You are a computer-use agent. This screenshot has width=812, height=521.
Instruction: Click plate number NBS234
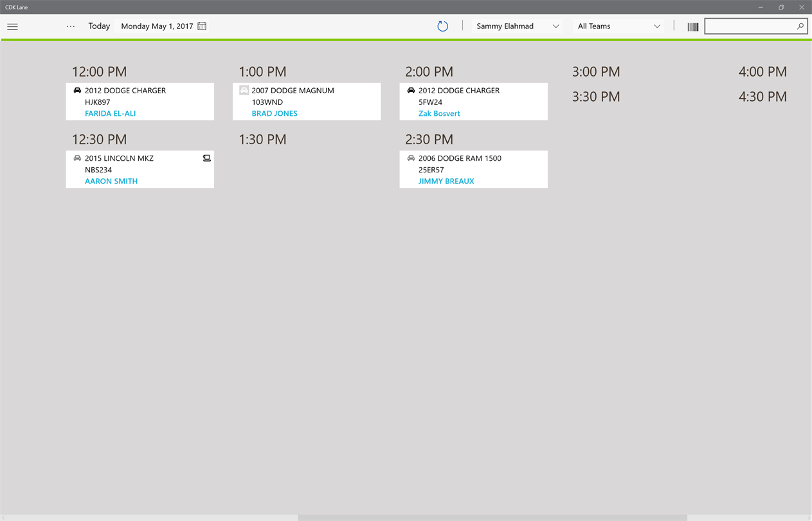98,170
